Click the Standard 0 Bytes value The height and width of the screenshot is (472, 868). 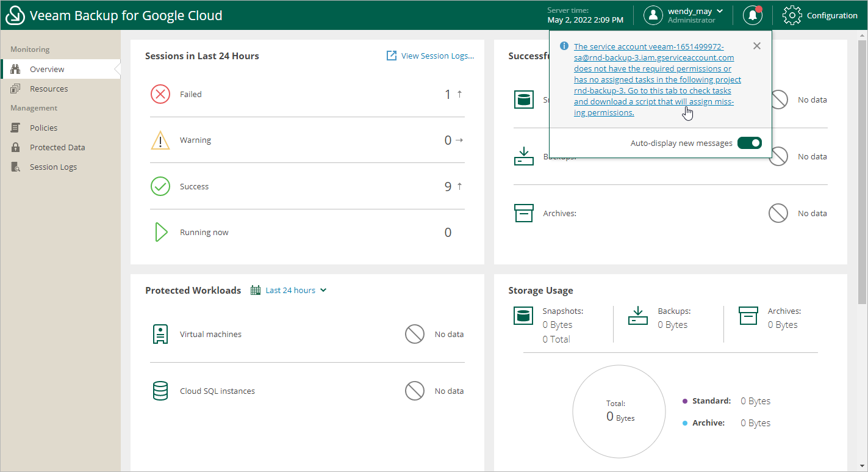755,401
